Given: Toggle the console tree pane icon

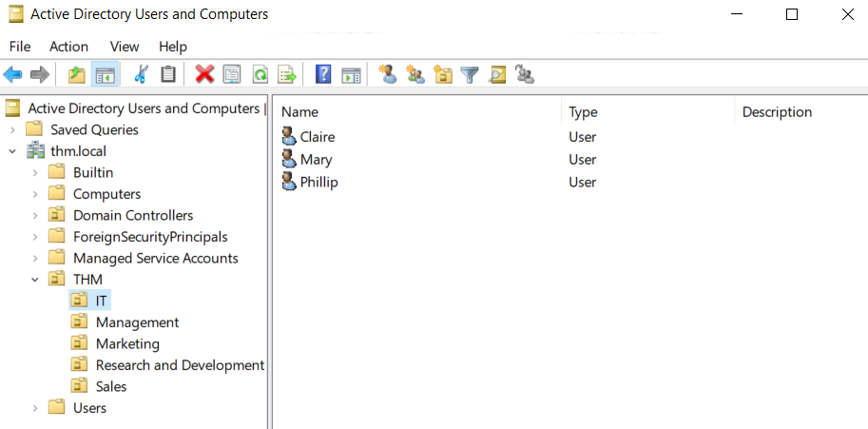Looking at the screenshot, I should 106,74.
